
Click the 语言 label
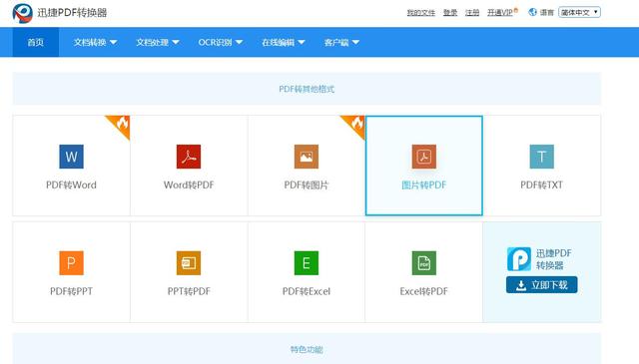547,13
